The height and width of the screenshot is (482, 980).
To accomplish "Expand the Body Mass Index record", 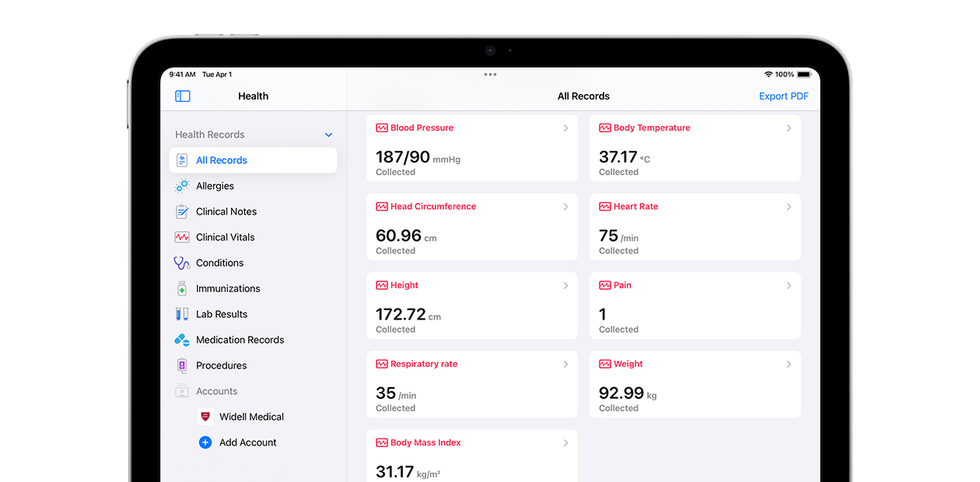I will [471, 455].
